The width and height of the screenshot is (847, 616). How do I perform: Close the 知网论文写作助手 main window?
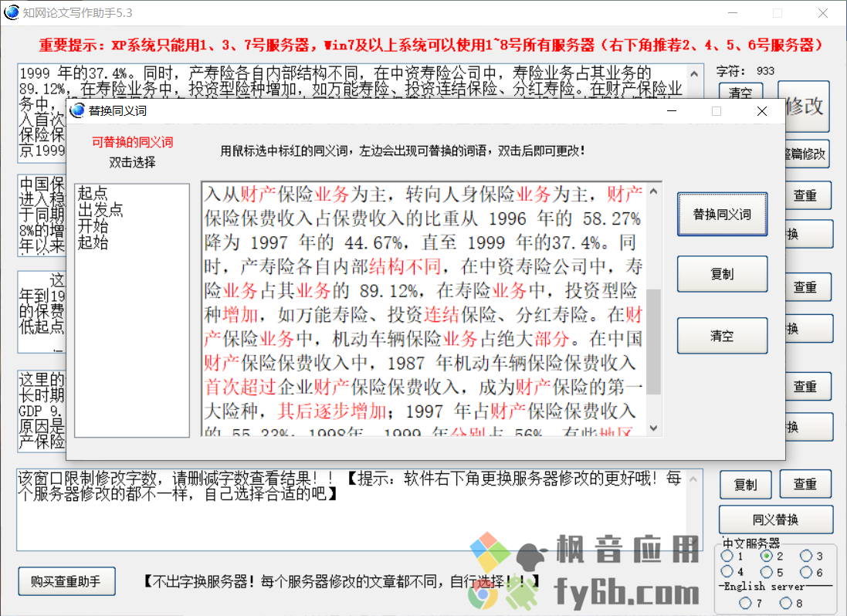tap(823, 13)
